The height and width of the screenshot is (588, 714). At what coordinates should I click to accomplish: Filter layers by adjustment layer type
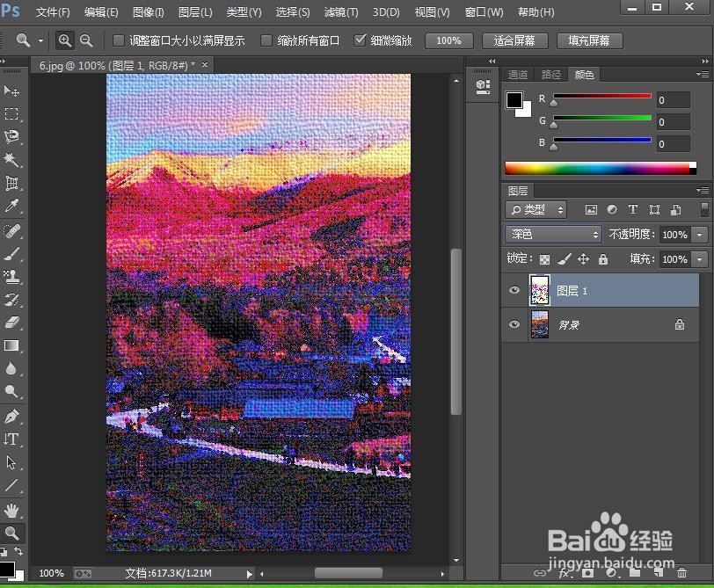[x=612, y=209]
